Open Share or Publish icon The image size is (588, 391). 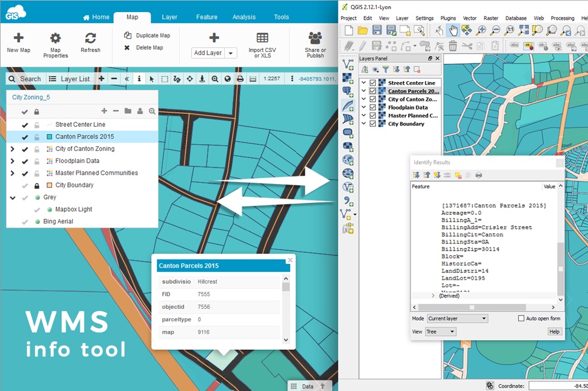pos(315,38)
